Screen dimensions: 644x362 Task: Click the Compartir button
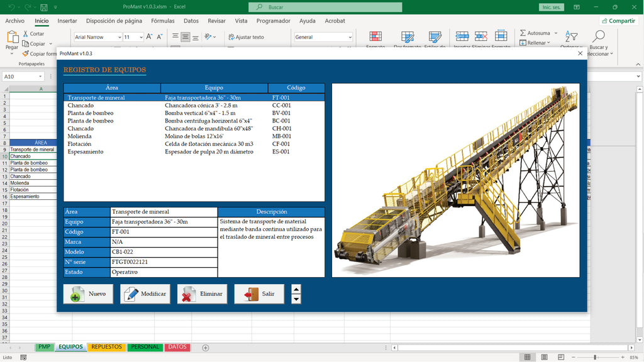(619, 21)
